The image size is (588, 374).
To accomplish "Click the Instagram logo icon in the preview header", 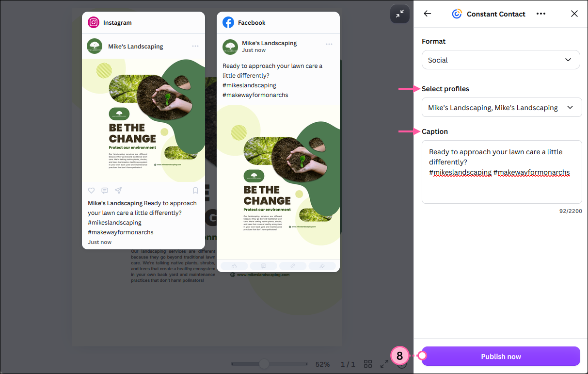I will [94, 22].
